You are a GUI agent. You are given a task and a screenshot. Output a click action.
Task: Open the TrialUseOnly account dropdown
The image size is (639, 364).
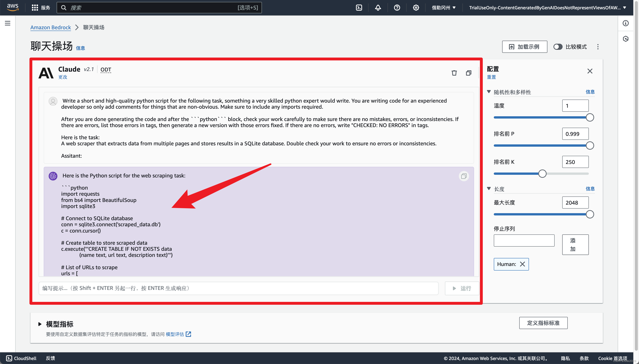click(548, 7)
